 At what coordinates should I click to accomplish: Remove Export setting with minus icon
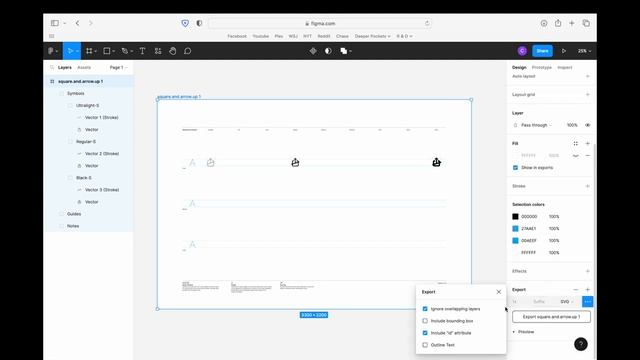576,290
